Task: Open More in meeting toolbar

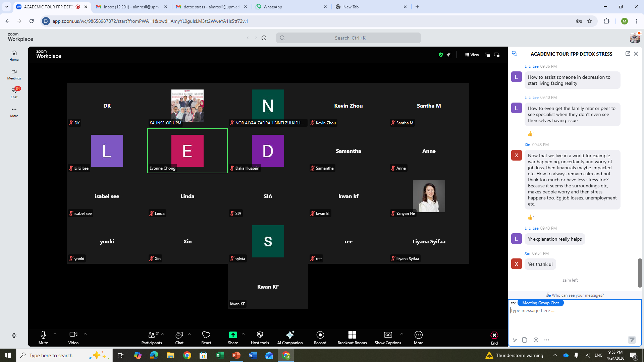Action: (x=419, y=338)
